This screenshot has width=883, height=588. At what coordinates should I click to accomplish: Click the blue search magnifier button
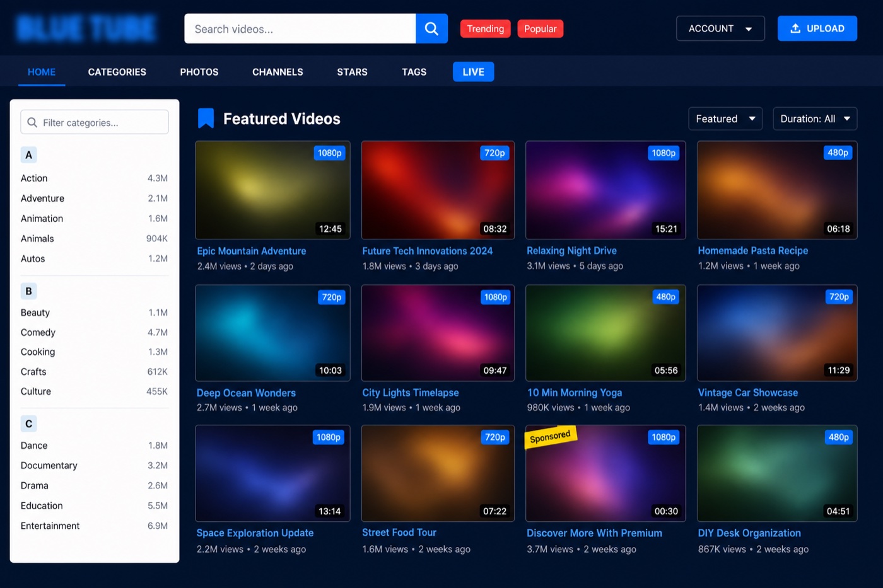431,28
